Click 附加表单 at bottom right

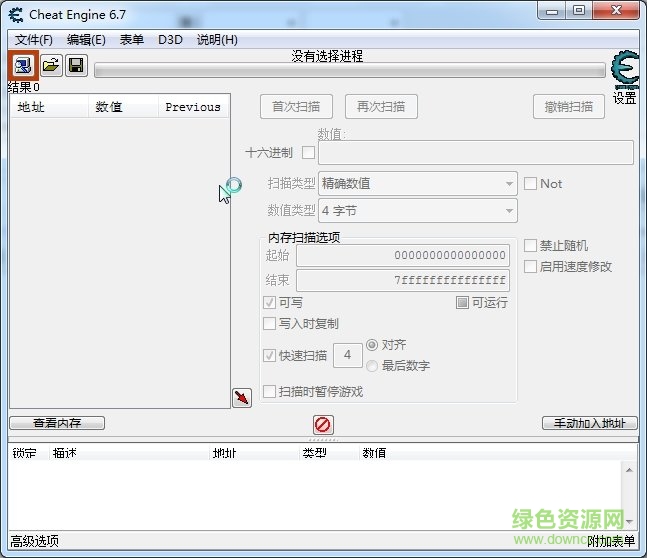611,541
